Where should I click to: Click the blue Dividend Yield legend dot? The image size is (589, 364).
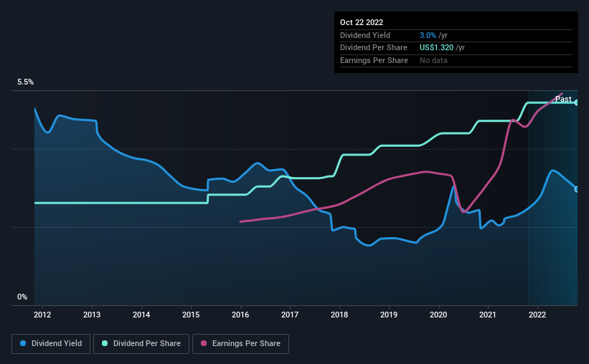pos(23,343)
